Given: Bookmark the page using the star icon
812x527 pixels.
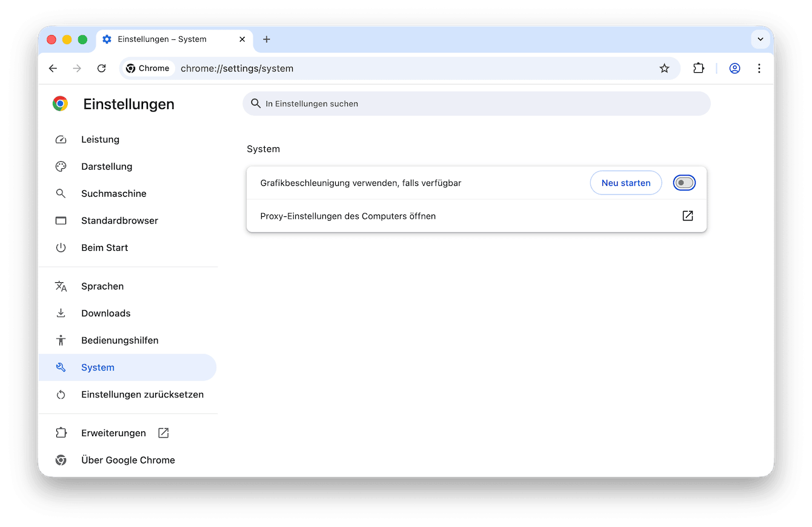Looking at the screenshot, I should coord(665,68).
